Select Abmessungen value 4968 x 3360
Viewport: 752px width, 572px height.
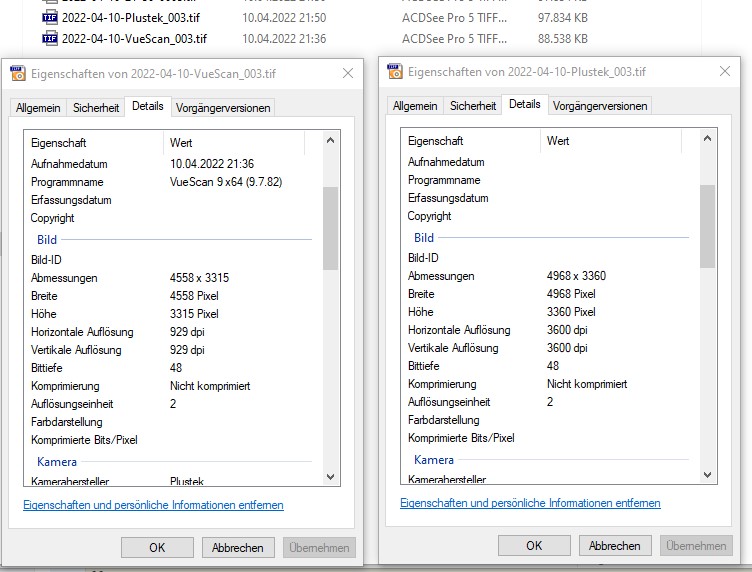pyautogui.click(x=576, y=276)
